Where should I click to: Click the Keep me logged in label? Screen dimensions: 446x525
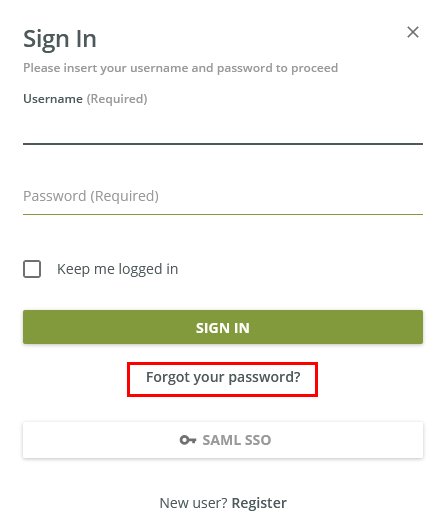pos(118,269)
